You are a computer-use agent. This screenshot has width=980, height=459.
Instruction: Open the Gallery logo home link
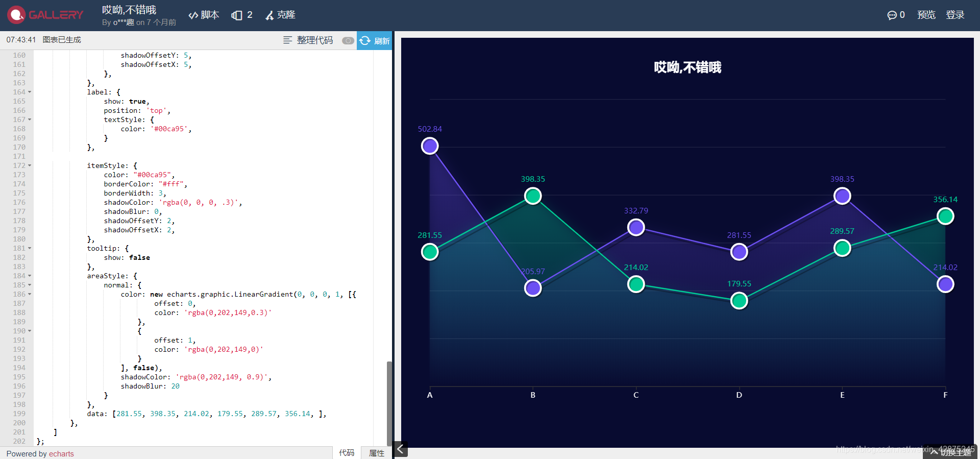pyautogui.click(x=45, y=15)
